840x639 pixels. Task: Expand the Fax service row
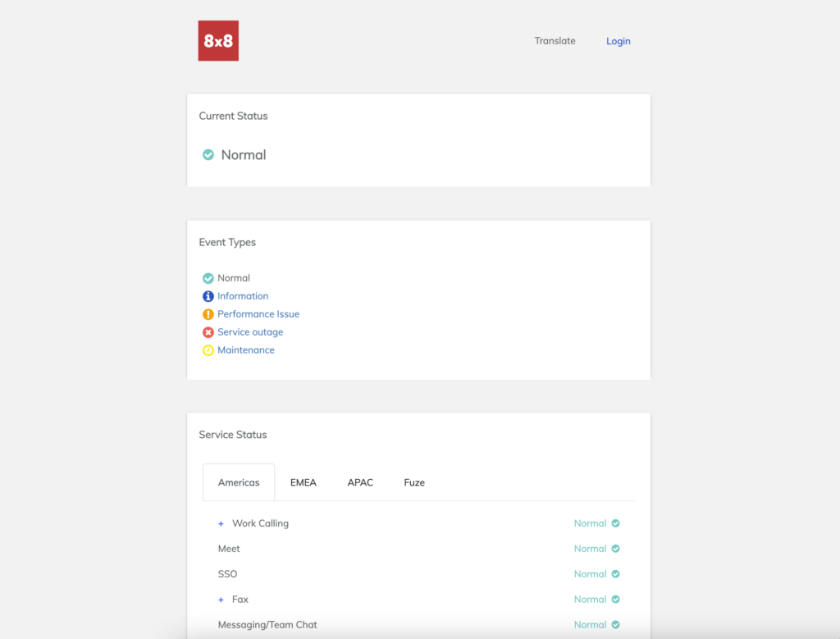pyautogui.click(x=221, y=600)
